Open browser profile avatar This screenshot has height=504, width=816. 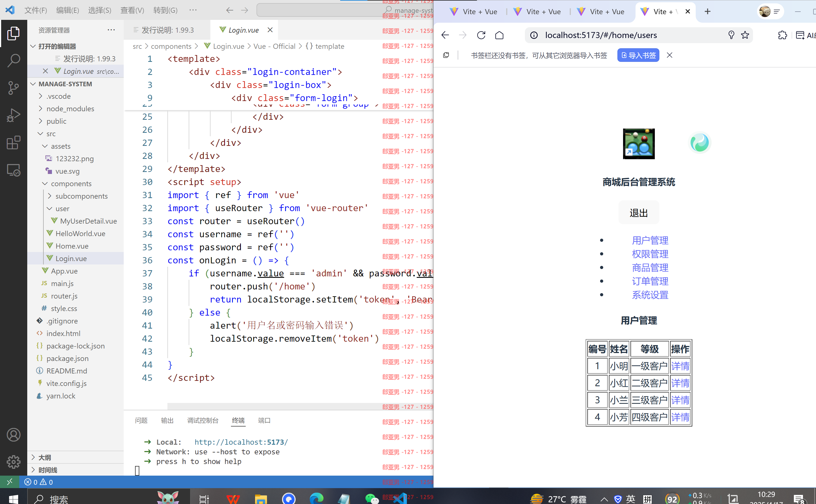(x=765, y=12)
